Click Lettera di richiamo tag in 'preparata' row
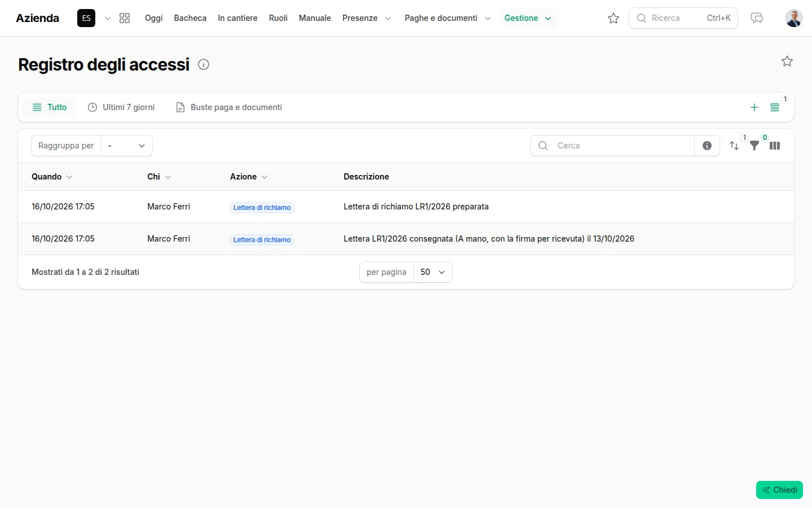This screenshot has width=812, height=508. click(x=262, y=208)
